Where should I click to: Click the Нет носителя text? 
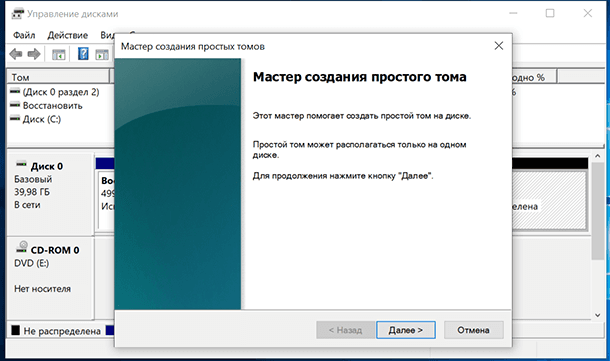pyautogui.click(x=42, y=289)
